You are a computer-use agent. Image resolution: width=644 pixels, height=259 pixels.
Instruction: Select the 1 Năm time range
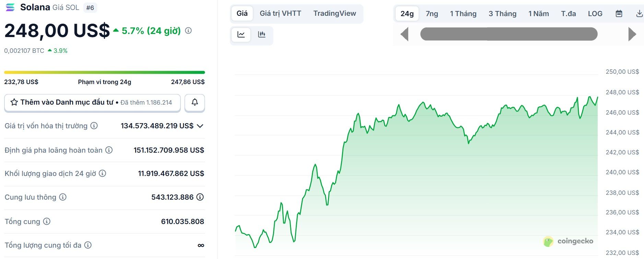click(539, 14)
